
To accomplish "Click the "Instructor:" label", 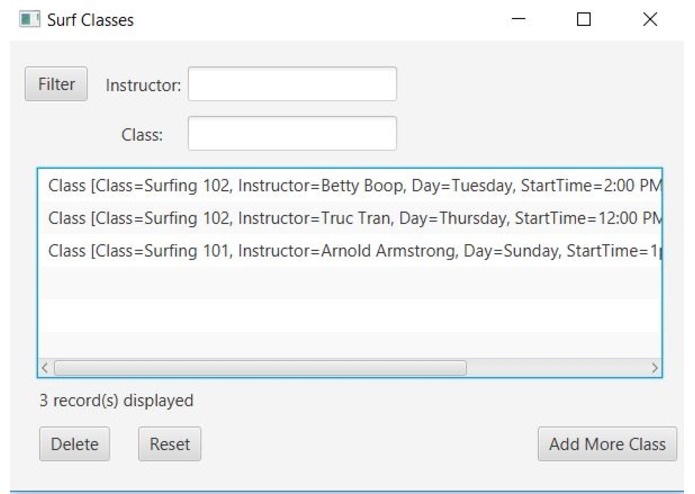I will click(143, 86).
